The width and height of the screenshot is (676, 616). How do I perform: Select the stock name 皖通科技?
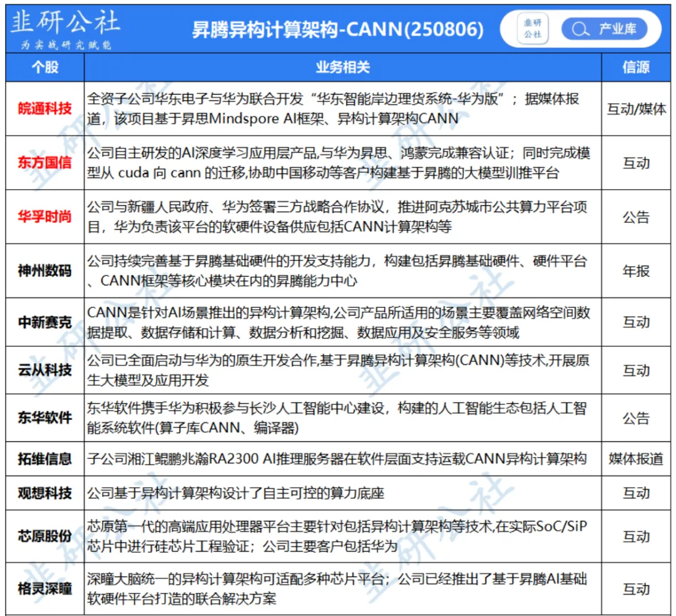point(45,109)
